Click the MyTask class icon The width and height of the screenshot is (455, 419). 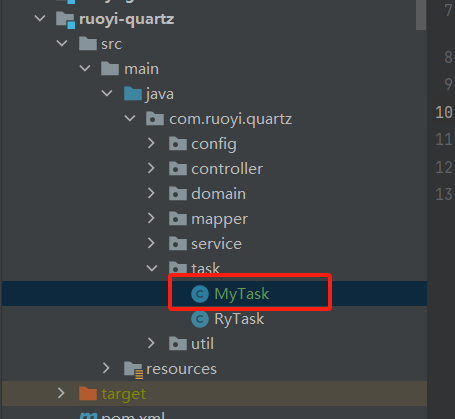coord(200,294)
